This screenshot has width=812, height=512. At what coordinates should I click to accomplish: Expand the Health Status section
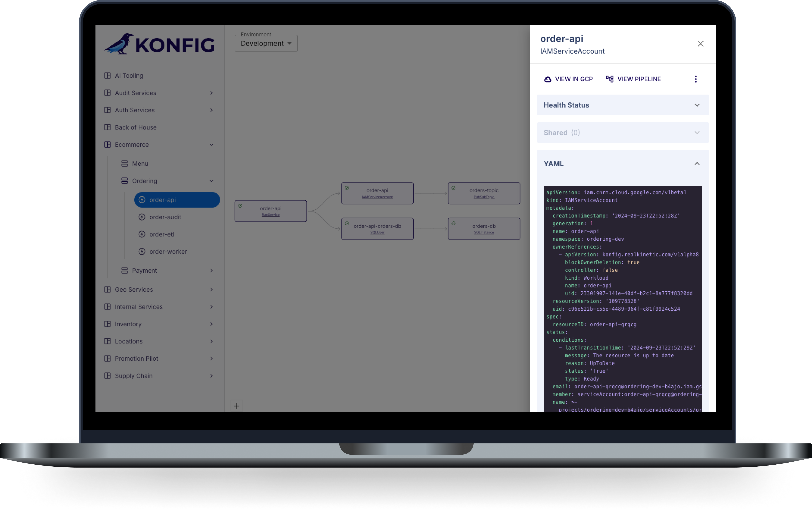[x=623, y=105]
